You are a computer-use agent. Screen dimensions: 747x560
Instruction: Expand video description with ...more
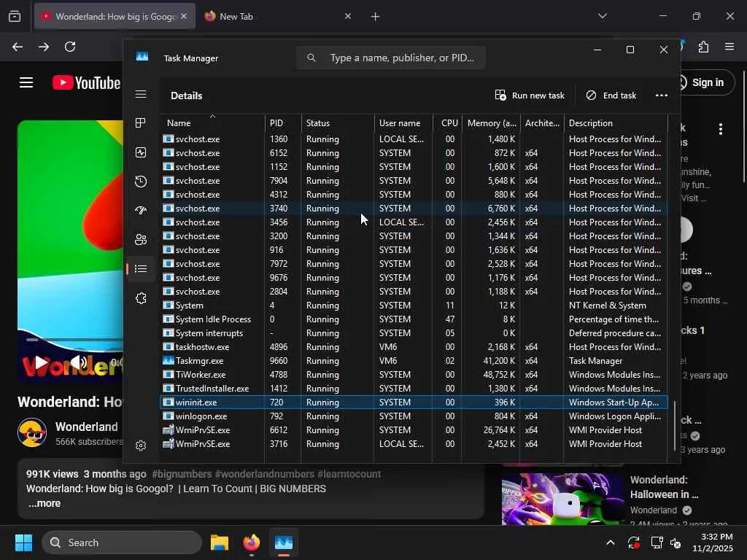pyautogui.click(x=44, y=503)
